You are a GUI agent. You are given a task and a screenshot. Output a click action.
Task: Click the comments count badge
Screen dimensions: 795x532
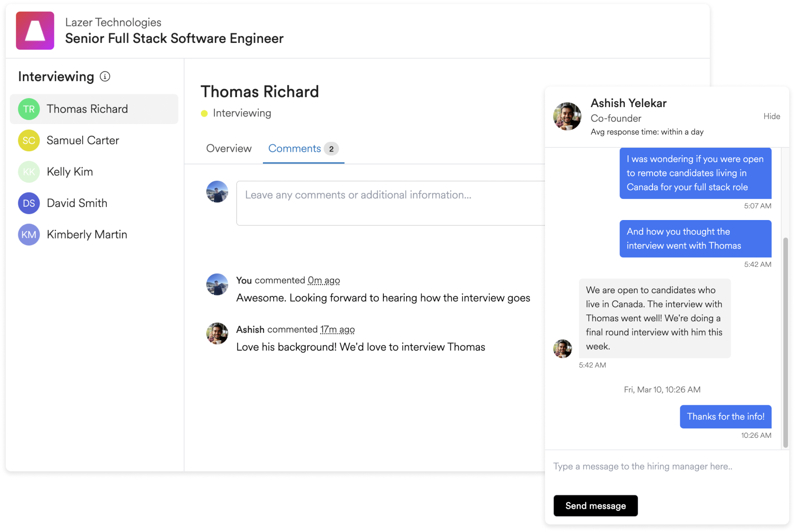click(331, 149)
